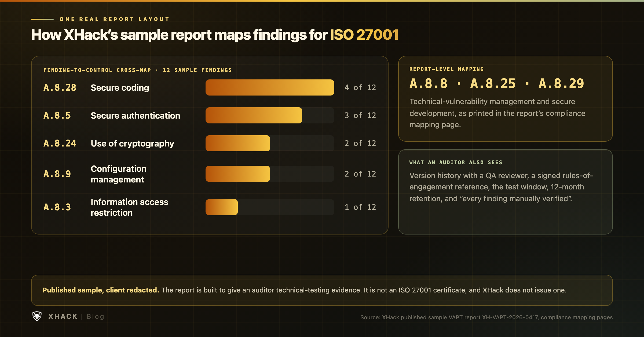Click the 'Use of cryptography' label

[132, 144]
